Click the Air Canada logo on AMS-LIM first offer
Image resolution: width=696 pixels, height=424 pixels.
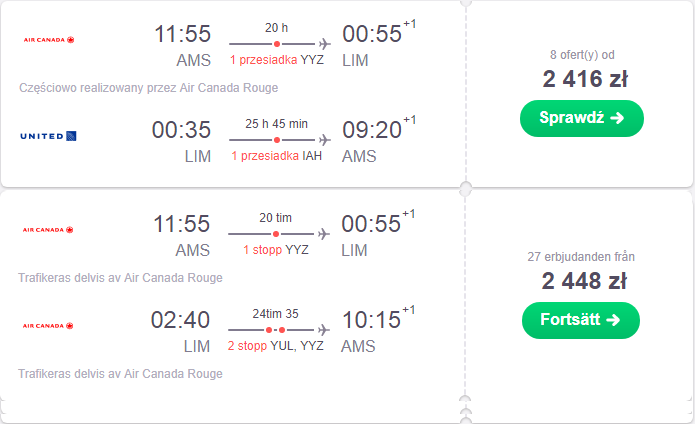tap(49, 40)
